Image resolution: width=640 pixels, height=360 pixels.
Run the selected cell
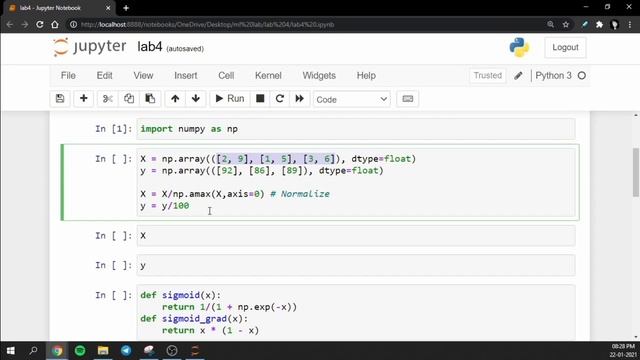pos(229,99)
